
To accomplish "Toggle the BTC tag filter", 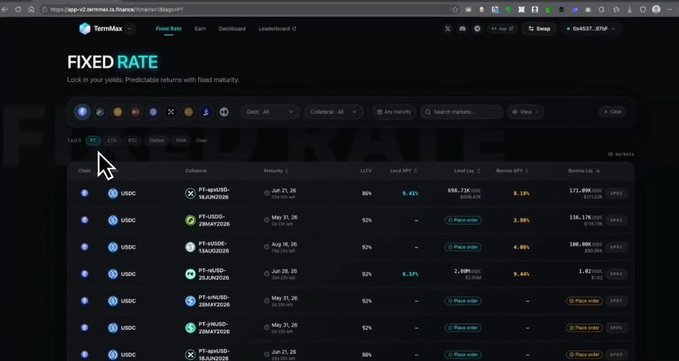I will [x=133, y=140].
